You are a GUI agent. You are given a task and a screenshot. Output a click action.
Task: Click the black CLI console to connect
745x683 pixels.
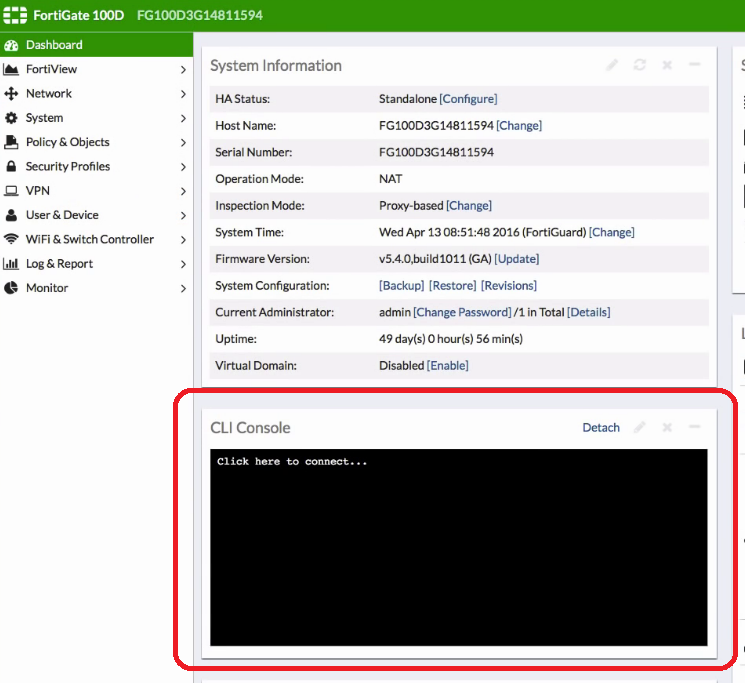(458, 547)
